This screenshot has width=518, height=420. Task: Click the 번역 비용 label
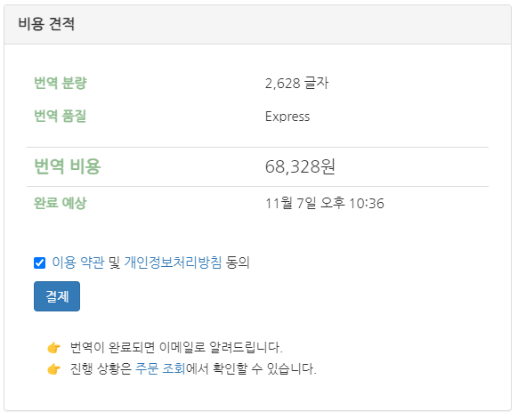pyautogui.click(x=68, y=166)
